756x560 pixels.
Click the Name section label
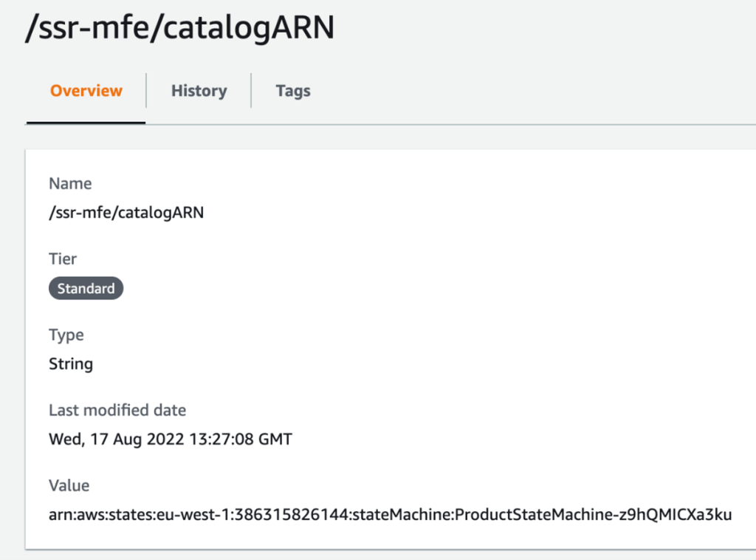tap(70, 183)
